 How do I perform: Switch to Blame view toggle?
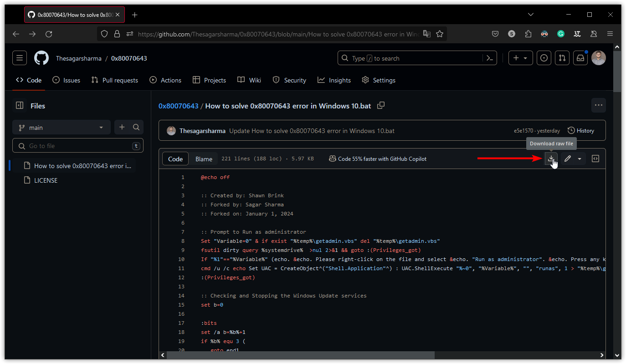click(x=204, y=159)
